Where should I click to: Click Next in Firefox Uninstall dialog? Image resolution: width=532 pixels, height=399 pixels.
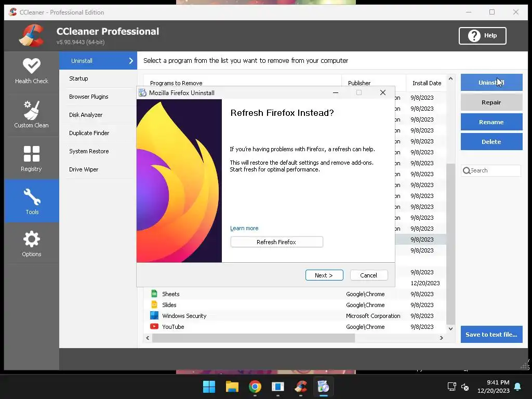(324, 275)
